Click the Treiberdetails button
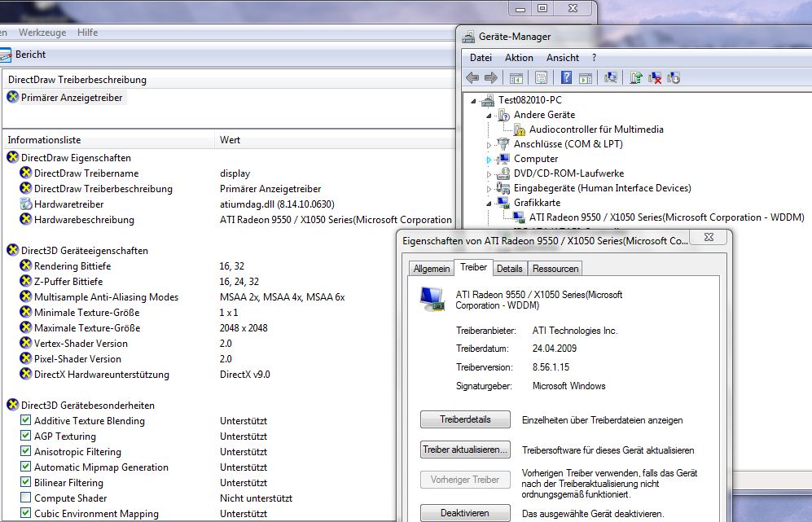 point(465,419)
